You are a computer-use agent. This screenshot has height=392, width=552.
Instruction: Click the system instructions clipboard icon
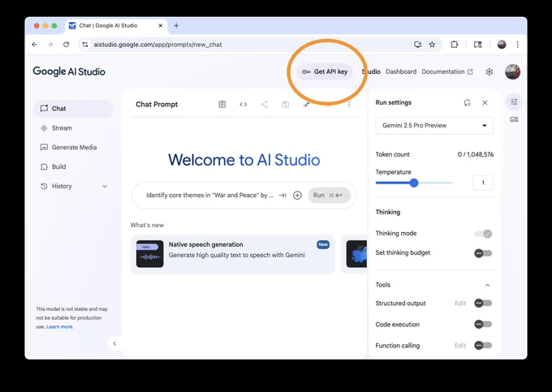pos(222,104)
